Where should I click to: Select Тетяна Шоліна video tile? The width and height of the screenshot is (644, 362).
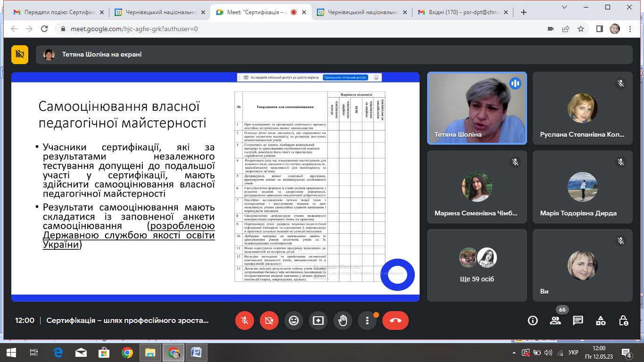pos(477,108)
